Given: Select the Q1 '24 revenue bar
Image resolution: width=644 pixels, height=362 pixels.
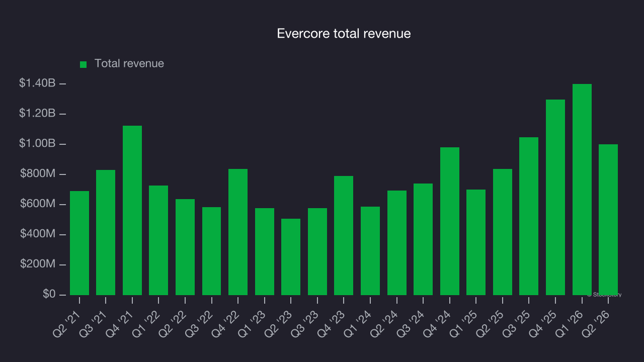Looking at the screenshot, I should coord(370,251).
